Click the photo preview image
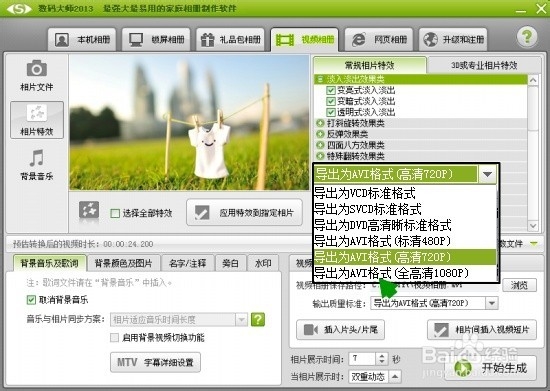Viewport: 550px width, 391px height. coord(189,123)
